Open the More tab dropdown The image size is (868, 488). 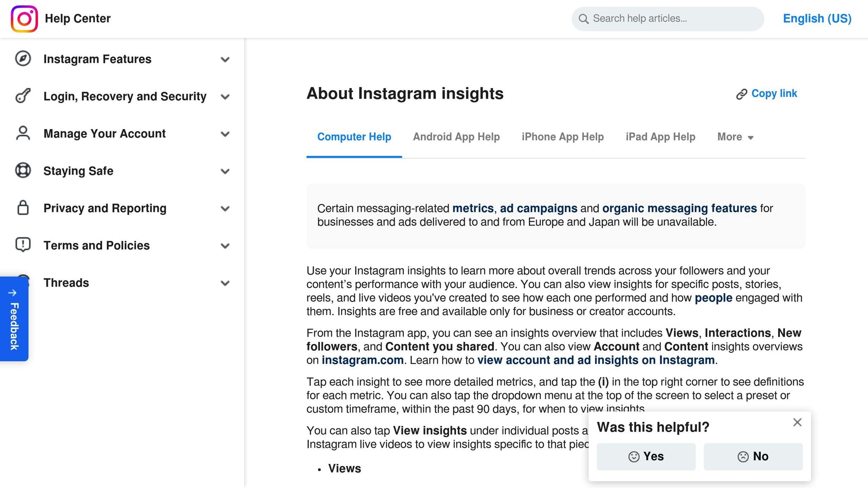pos(735,137)
